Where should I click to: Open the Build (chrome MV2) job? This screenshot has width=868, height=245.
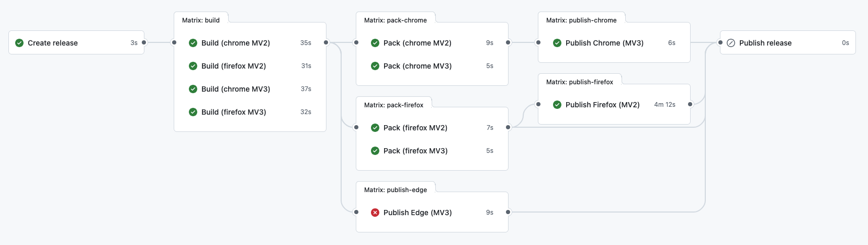250,43
